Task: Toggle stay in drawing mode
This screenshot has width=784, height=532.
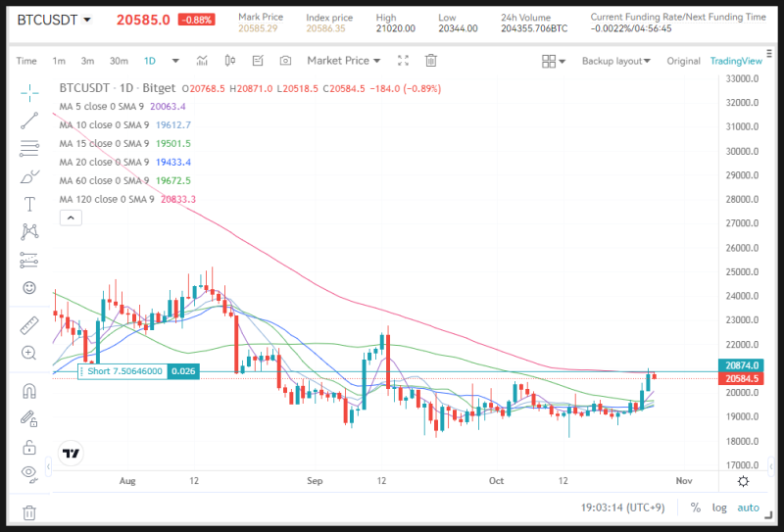Action: pyautogui.click(x=29, y=418)
